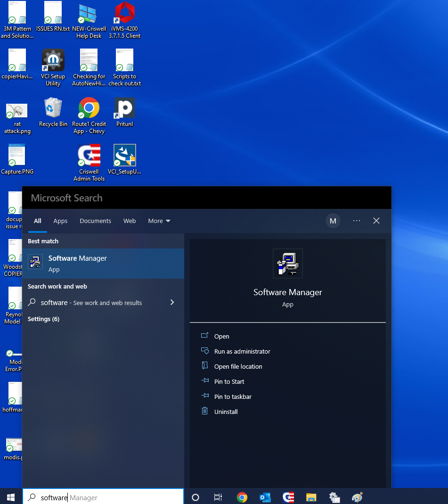Click the Software Manager title in preview
Screen dimensions: 448x504
(288, 292)
